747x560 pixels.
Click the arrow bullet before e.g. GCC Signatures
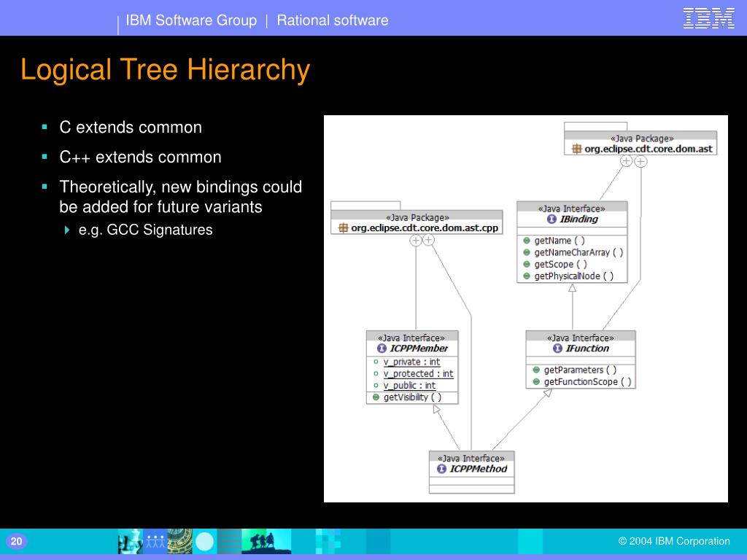click(67, 230)
